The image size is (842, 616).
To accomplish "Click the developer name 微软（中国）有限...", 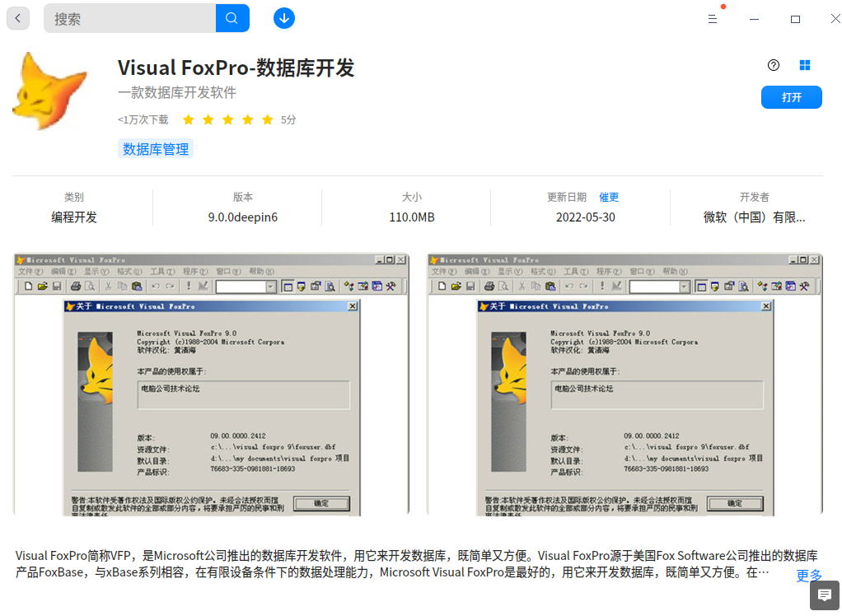I will pos(754,217).
